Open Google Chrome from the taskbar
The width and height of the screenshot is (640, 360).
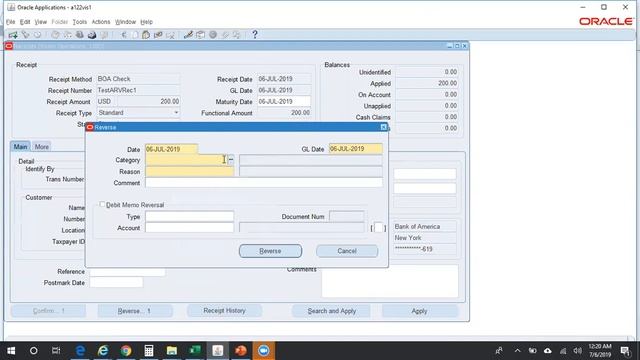(126, 351)
